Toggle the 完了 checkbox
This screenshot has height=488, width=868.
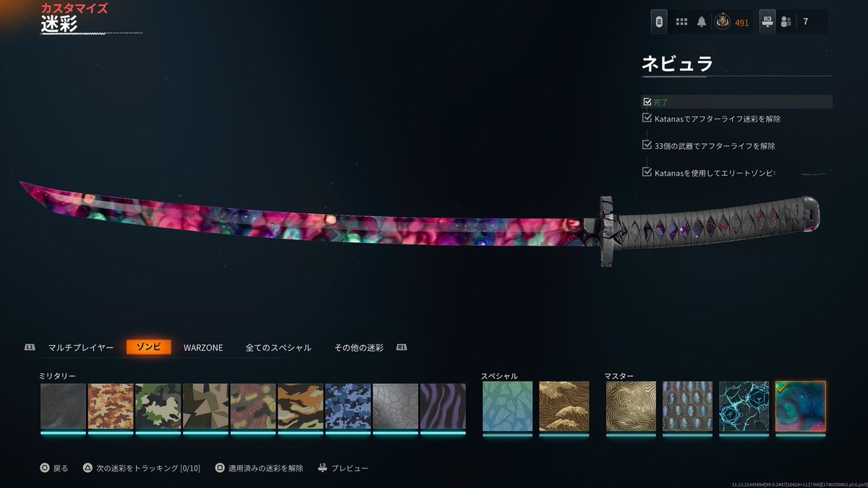point(647,102)
